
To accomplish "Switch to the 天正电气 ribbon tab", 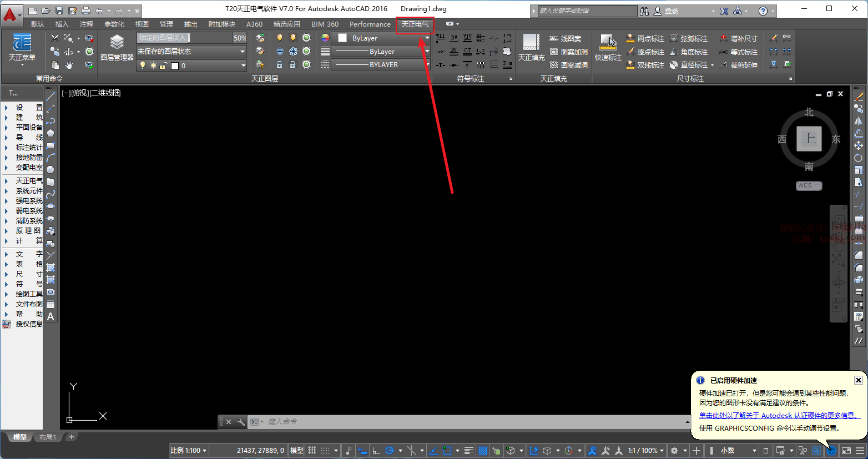I will pos(415,24).
